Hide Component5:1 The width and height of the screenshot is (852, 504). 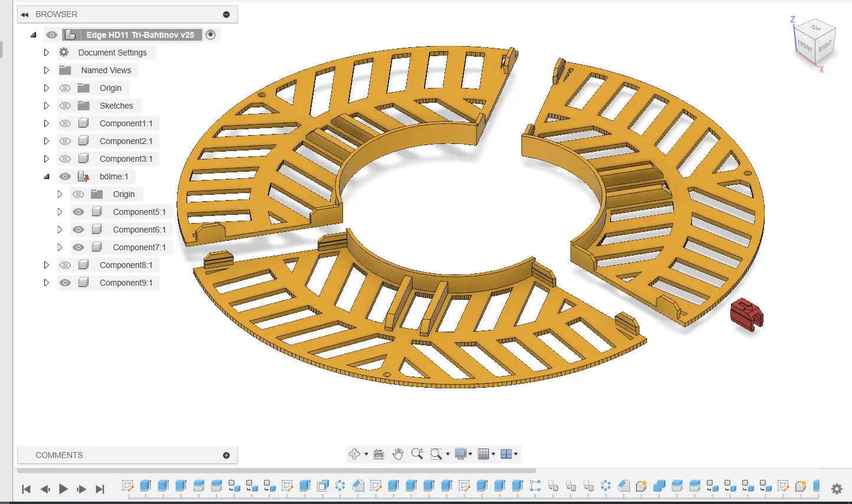point(79,212)
